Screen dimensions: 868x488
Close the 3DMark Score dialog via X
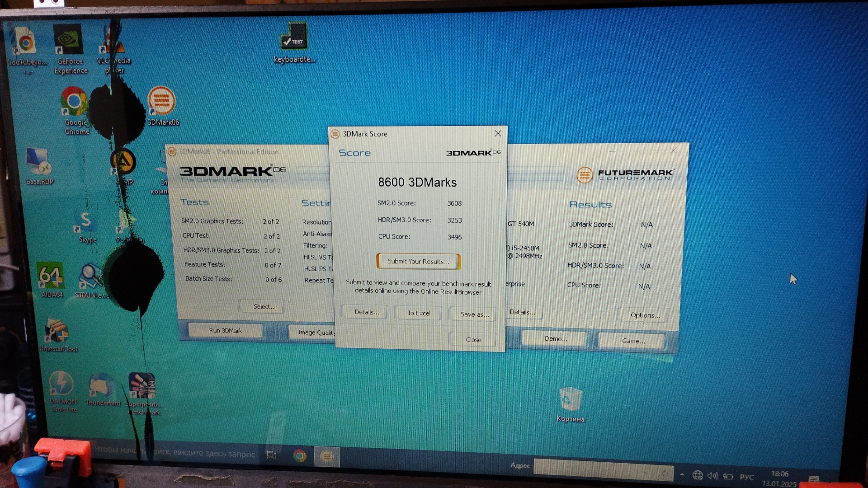point(498,133)
